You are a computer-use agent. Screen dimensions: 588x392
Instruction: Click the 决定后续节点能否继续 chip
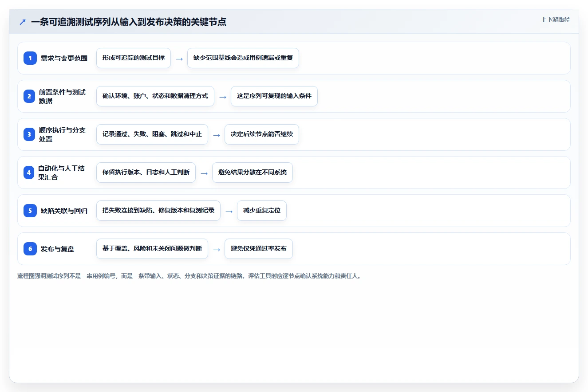coord(262,134)
